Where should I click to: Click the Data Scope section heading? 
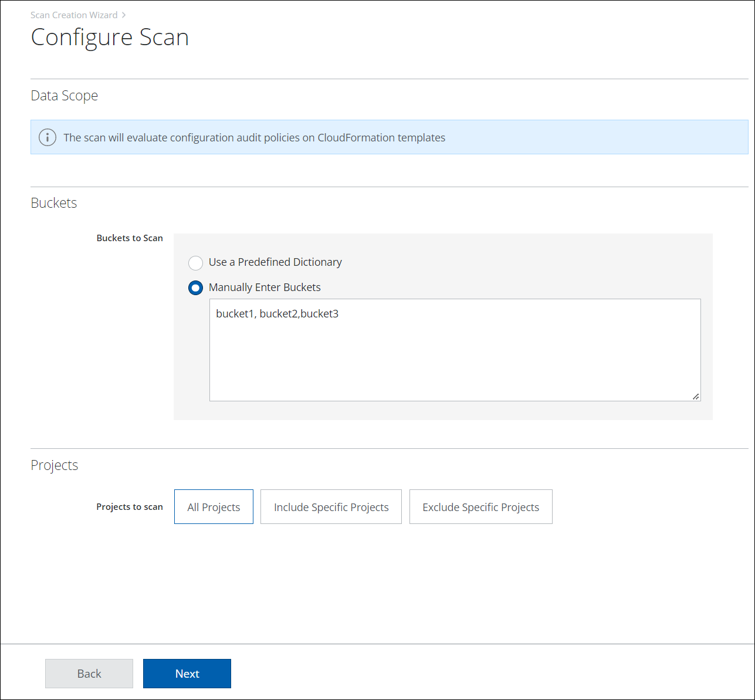(x=65, y=96)
